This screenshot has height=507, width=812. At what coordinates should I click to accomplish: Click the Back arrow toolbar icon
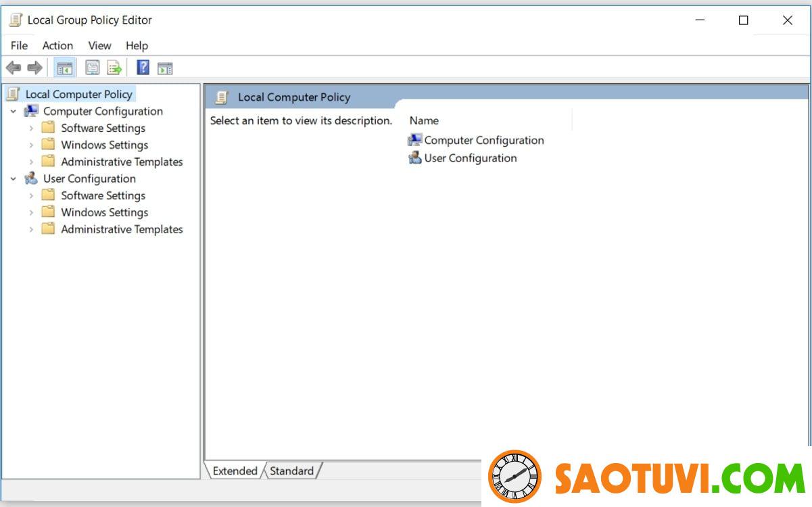point(13,68)
